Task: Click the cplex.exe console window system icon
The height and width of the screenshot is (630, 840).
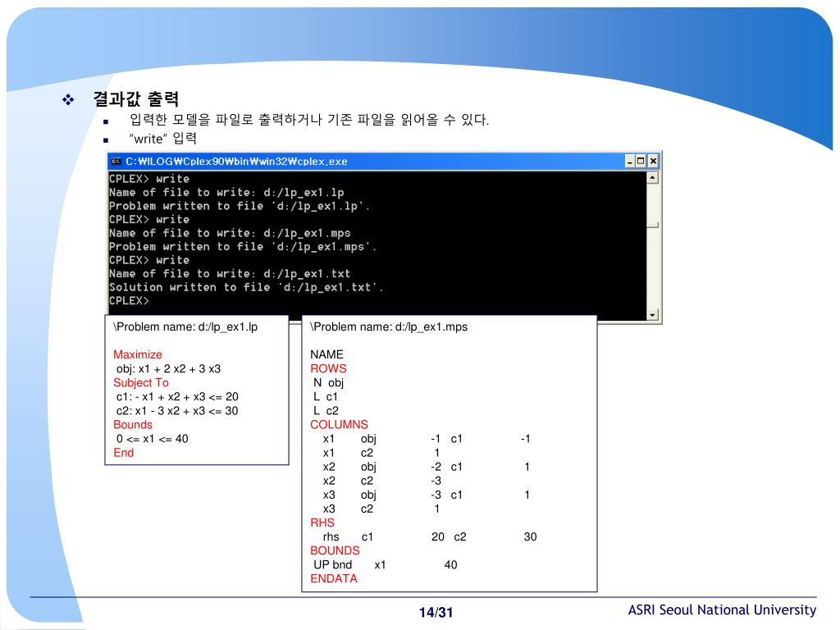Action: pos(116,162)
